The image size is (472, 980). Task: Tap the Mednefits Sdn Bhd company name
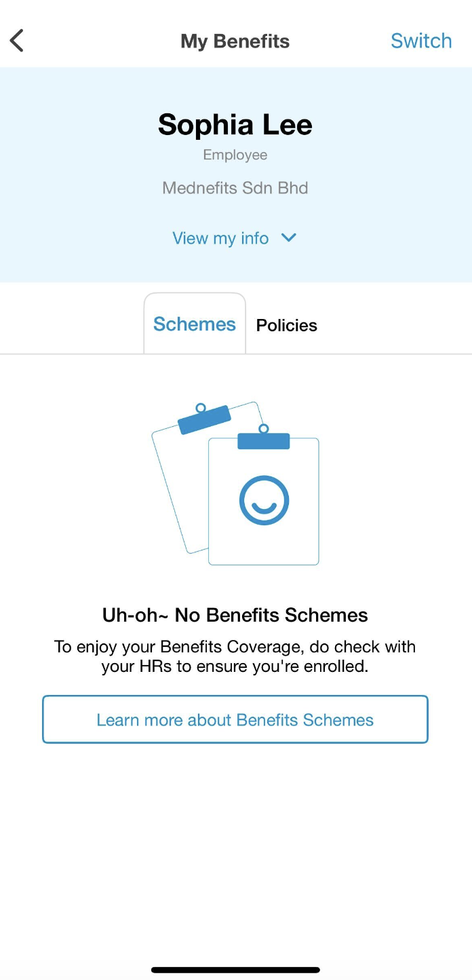coord(235,187)
